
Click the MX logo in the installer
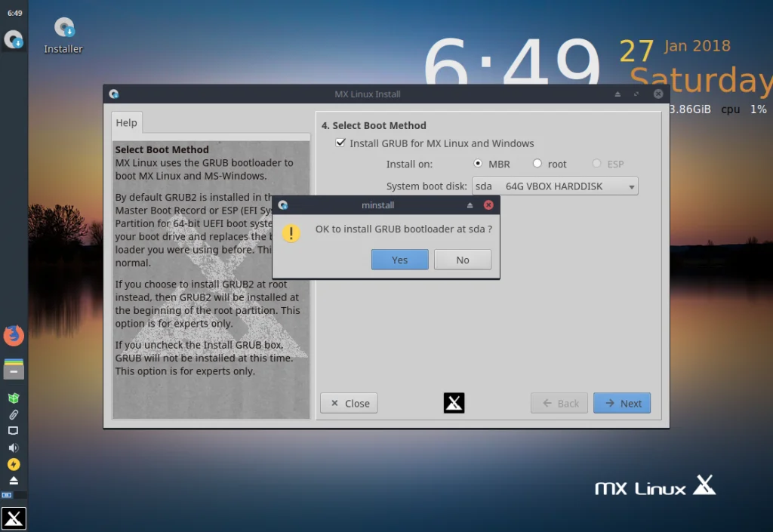pos(454,403)
